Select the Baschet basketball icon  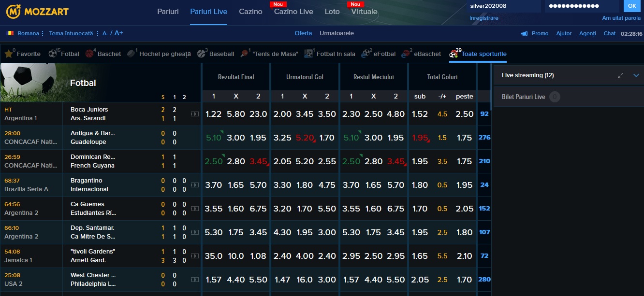pos(90,54)
